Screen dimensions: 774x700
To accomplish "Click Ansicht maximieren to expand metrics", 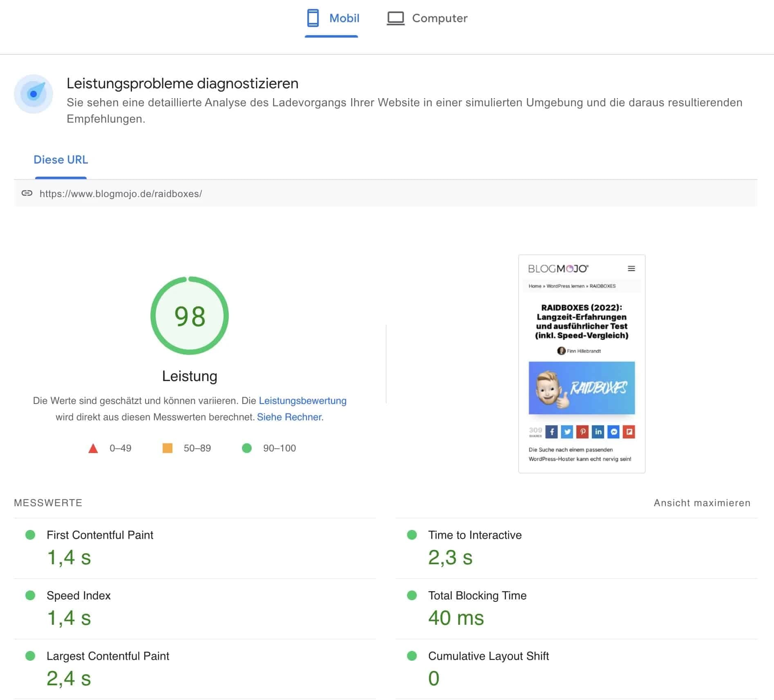I will coord(702,503).
